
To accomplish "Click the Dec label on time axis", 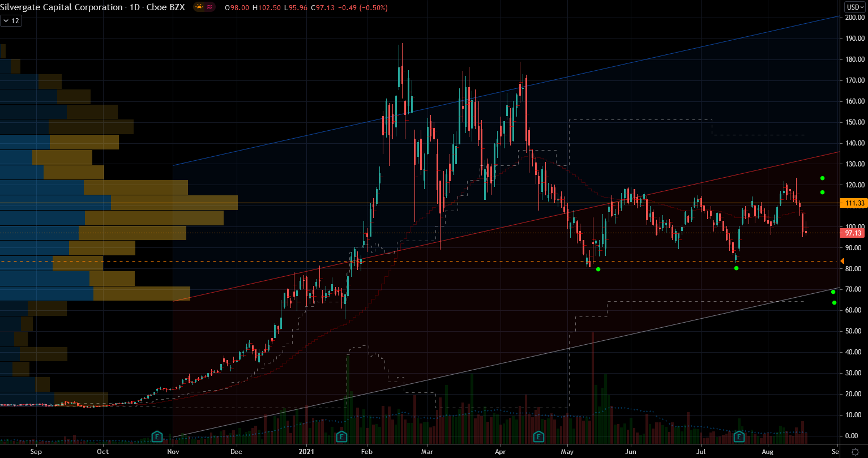I will (x=237, y=452).
